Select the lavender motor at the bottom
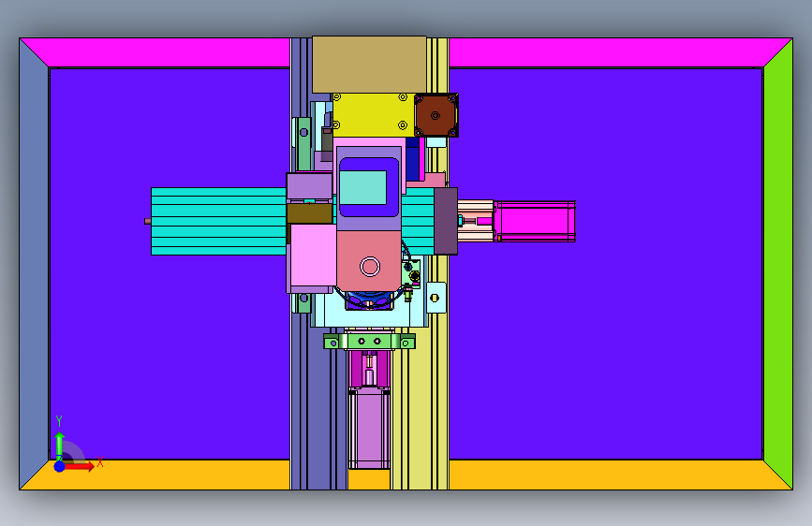Viewport: 812px width, 526px height. point(369,430)
